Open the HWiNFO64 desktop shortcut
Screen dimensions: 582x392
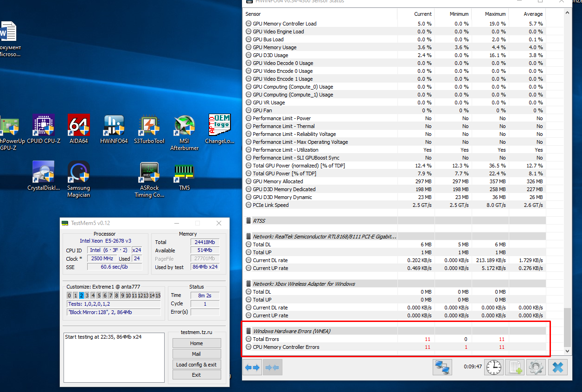click(114, 129)
